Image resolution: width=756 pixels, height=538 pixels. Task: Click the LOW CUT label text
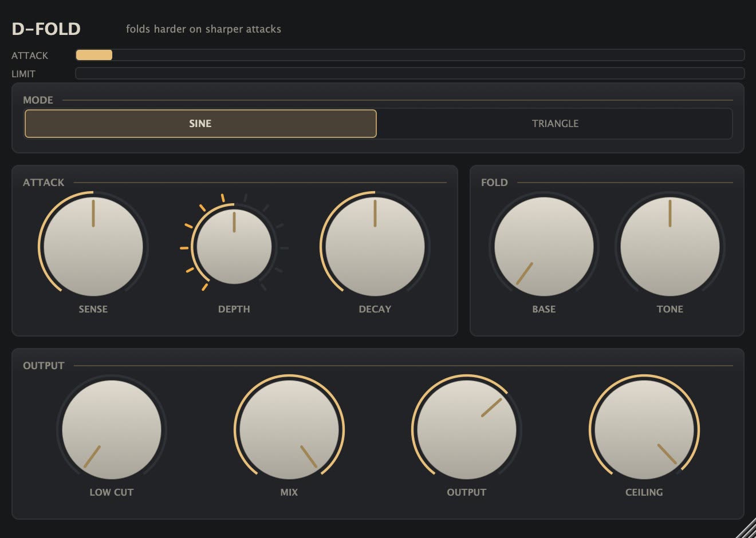(112, 492)
